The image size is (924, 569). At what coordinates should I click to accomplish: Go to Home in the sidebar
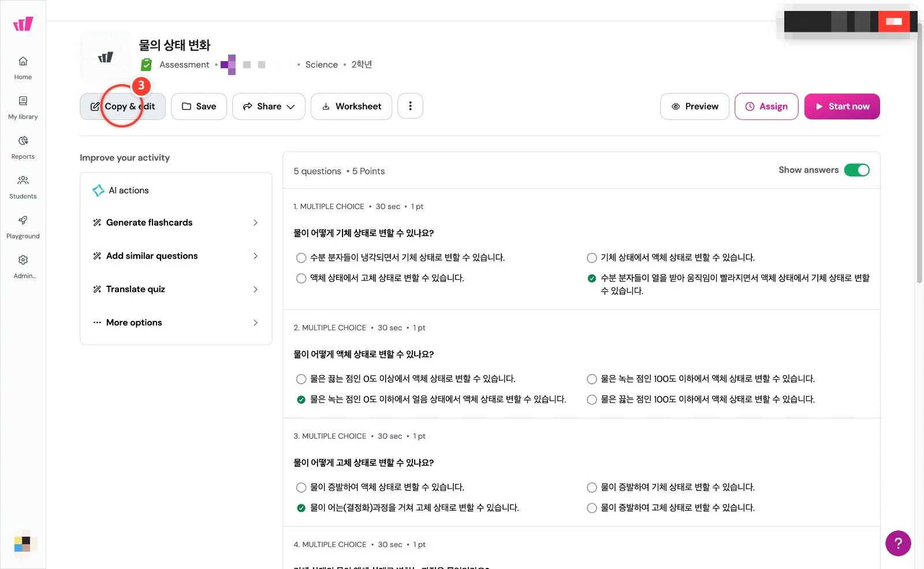23,68
